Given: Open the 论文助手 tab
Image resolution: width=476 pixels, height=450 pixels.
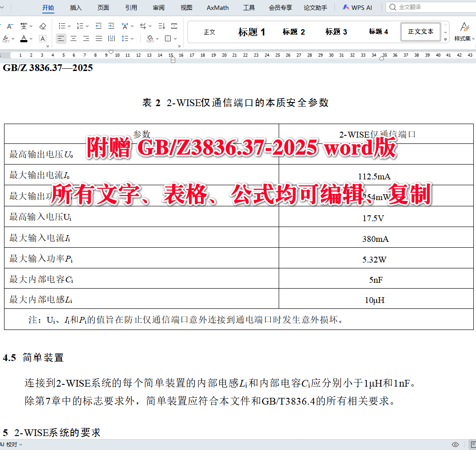Looking at the screenshot, I should coord(316,8).
